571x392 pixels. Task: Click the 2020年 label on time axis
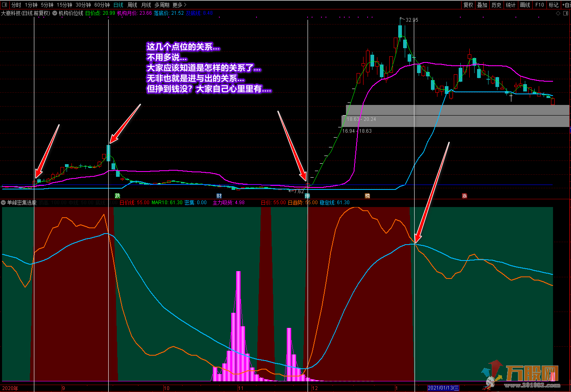pos(10,388)
